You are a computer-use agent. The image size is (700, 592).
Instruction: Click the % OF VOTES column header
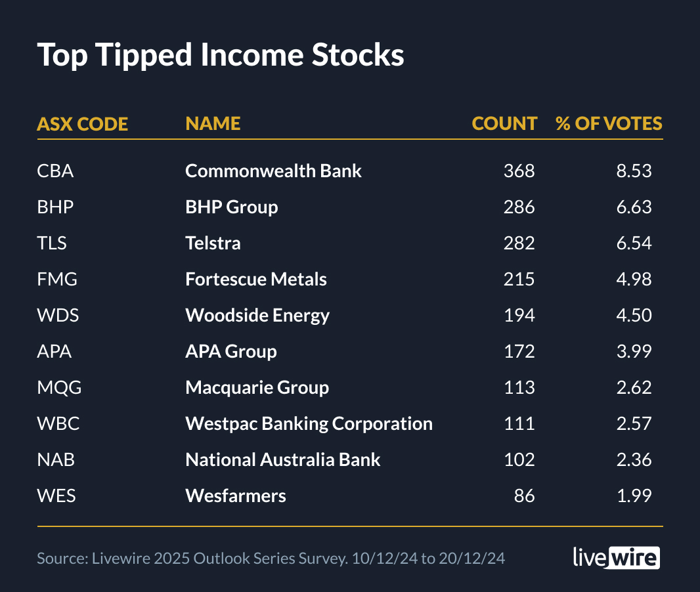(x=609, y=123)
